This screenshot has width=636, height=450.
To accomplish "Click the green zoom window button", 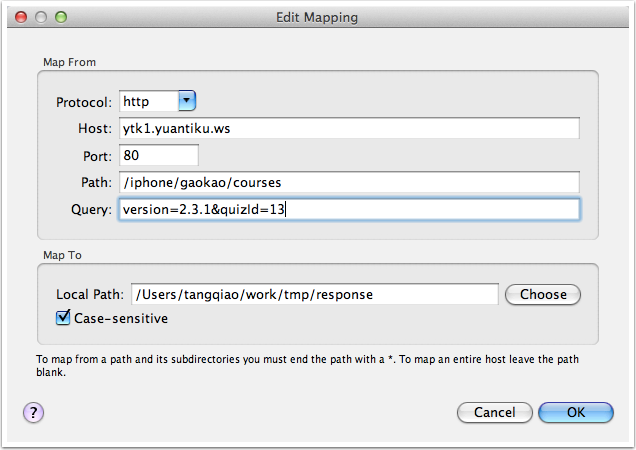I will (x=61, y=17).
